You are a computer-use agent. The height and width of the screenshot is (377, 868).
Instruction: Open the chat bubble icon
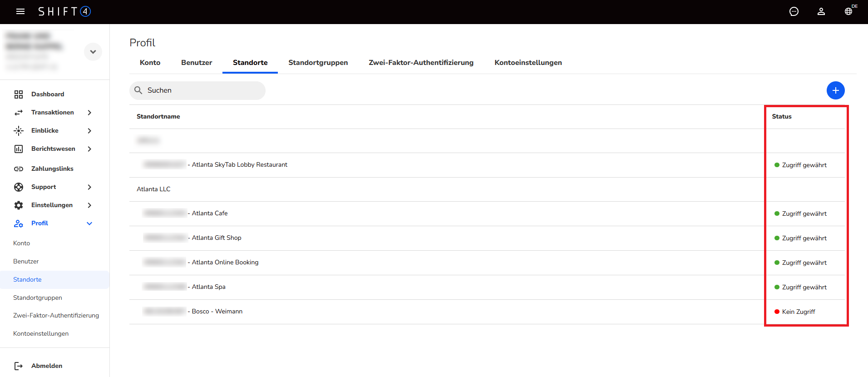[794, 11]
